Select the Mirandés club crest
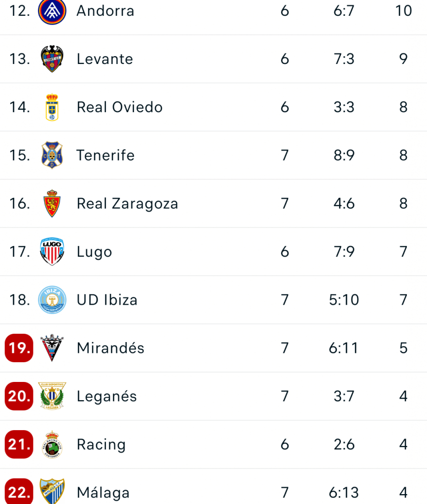The height and width of the screenshot is (504, 427). click(x=52, y=348)
